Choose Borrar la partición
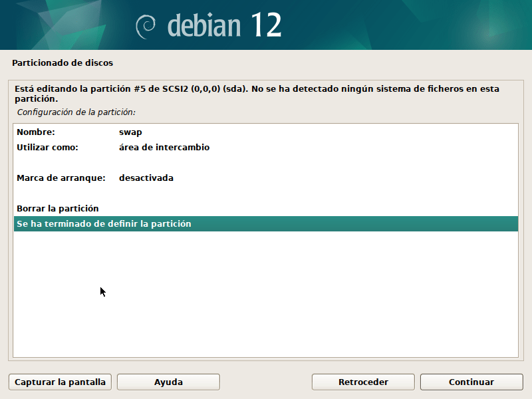The height and width of the screenshot is (399, 532). point(265,208)
